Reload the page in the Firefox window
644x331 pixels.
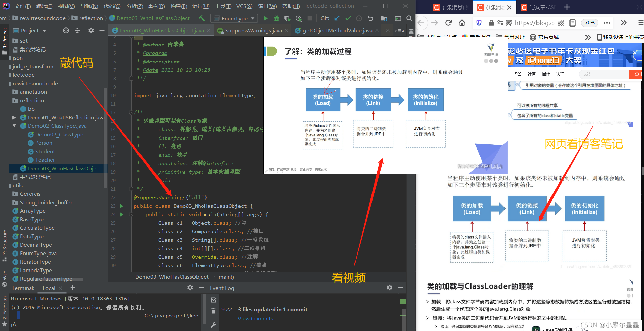tap(448, 23)
